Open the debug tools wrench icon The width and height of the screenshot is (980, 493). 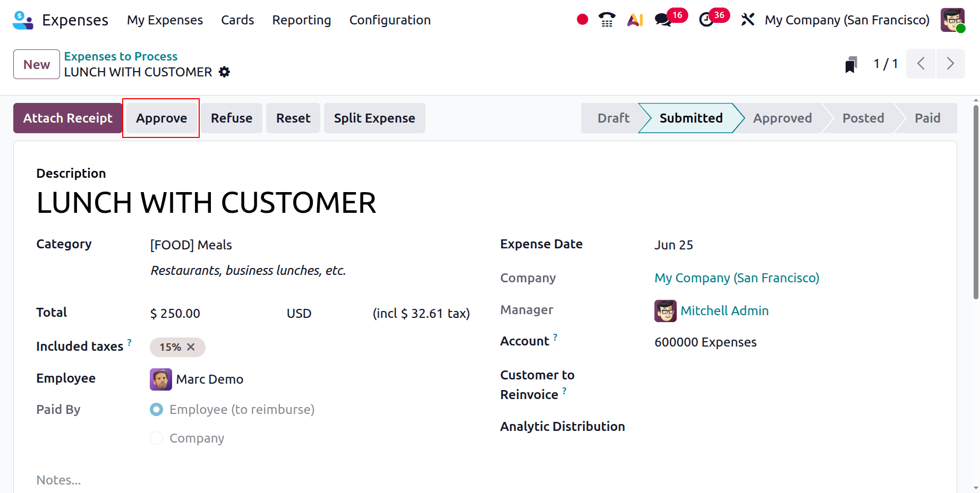(x=747, y=20)
